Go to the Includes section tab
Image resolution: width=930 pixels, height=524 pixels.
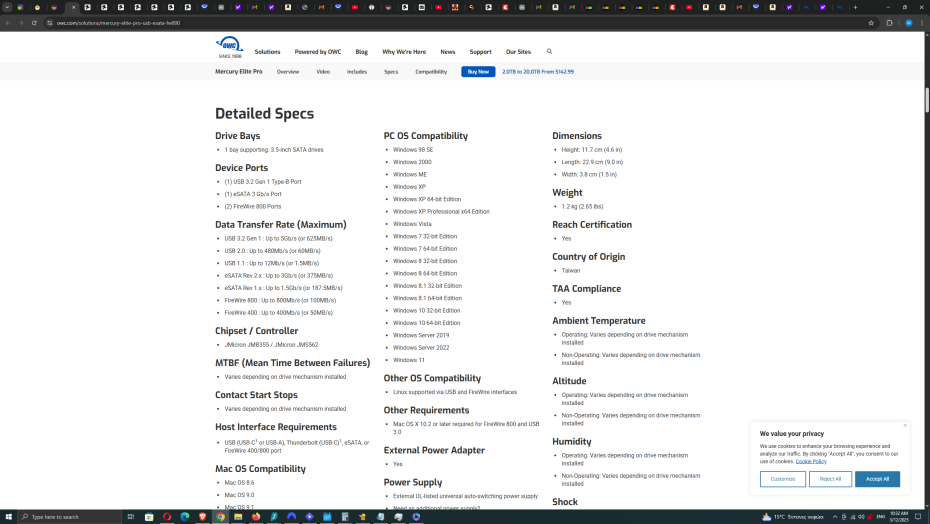coord(357,72)
